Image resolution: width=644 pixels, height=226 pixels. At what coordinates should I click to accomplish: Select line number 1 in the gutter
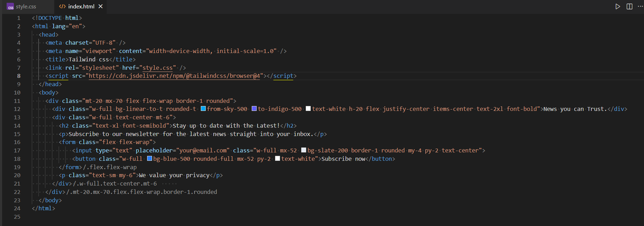point(18,17)
